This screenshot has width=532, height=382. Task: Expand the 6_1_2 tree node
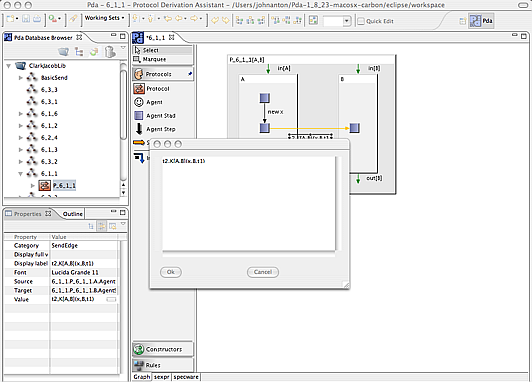(x=21, y=126)
